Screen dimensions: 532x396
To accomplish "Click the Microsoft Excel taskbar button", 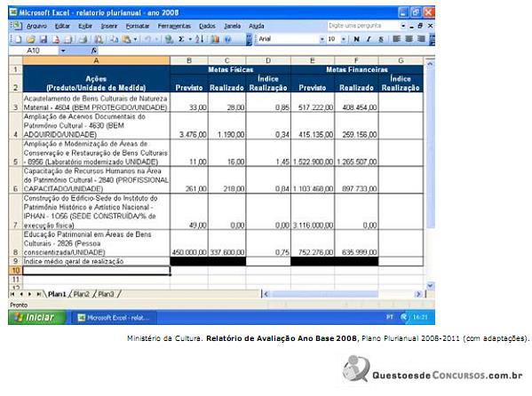I will tap(114, 318).
